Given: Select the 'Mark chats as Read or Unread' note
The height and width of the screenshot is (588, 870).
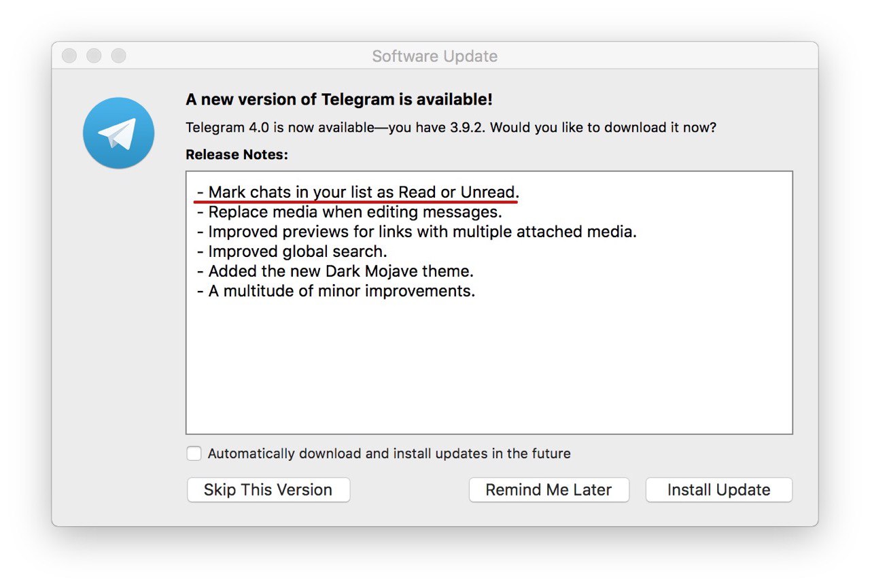Looking at the screenshot, I should (x=358, y=192).
